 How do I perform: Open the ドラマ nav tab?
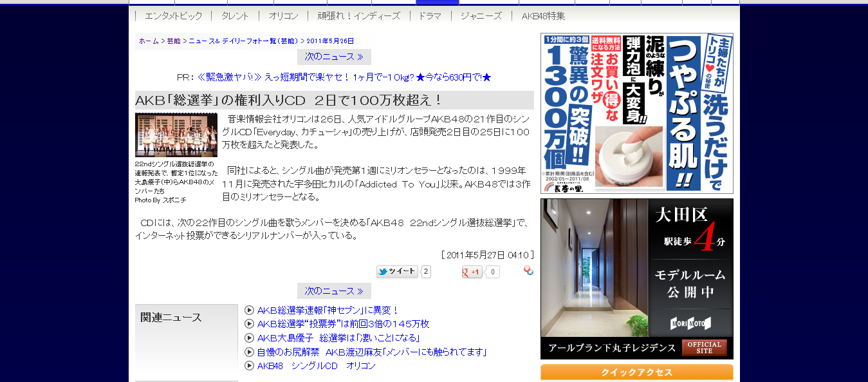[430, 16]
